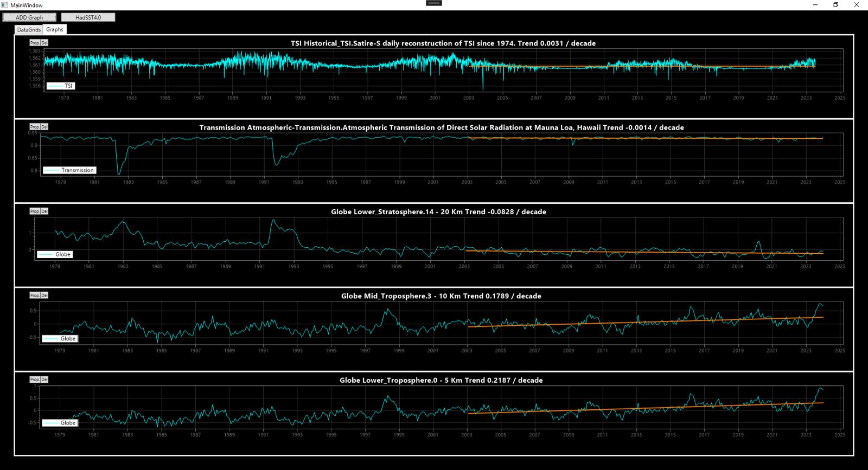Open Prop. for the Atmospheric Transmission graph
Image resolution: width=868 pixels, height=470 pixels.
tap(35, 127)
